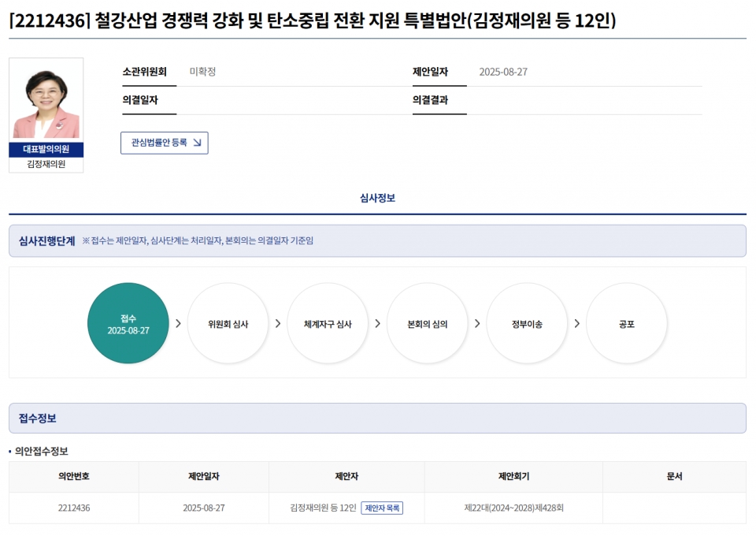Select the 정부이송 stage circle
This screenshot has width=756, height=536.
point(527,323)
